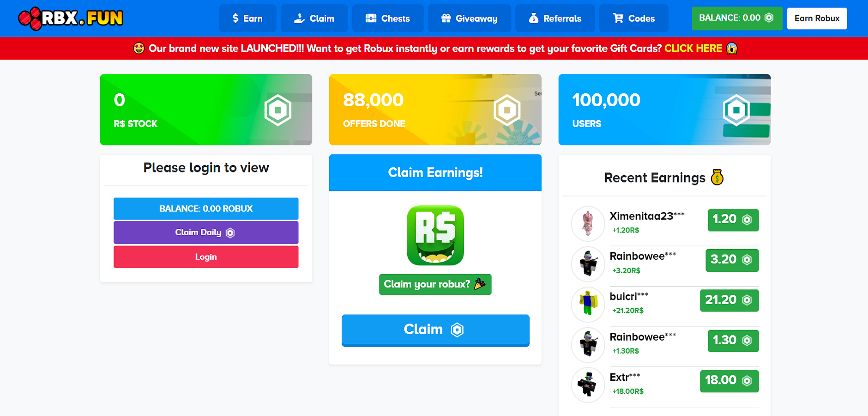Click the 1.30 earnings badge
The image size is (868, 416).
click(x=733, y=341)
